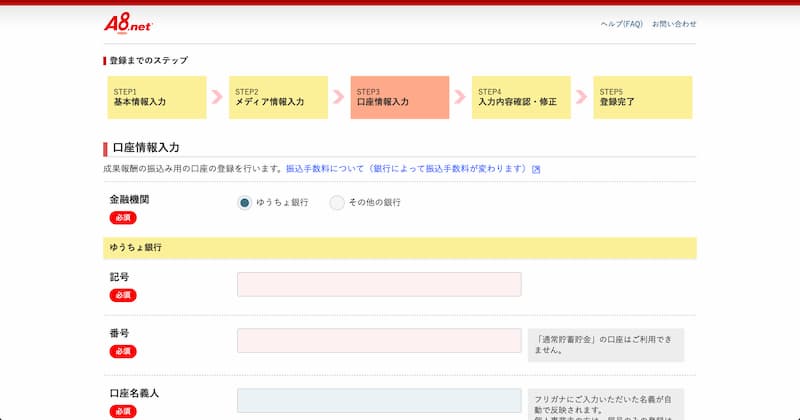
Task: Select the STEP1 基本情報入力 step box
Action: tap(157, 97)
